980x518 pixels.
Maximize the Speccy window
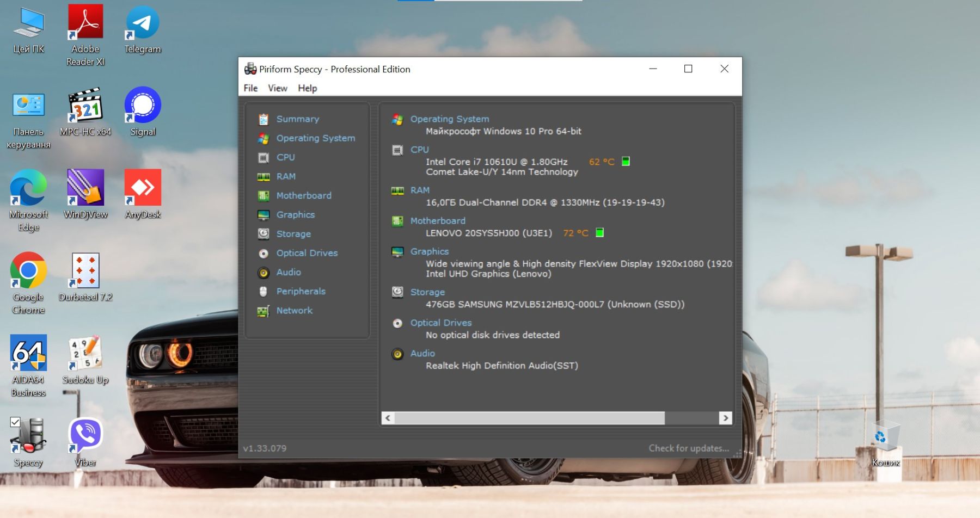click(x=688, y=69)
